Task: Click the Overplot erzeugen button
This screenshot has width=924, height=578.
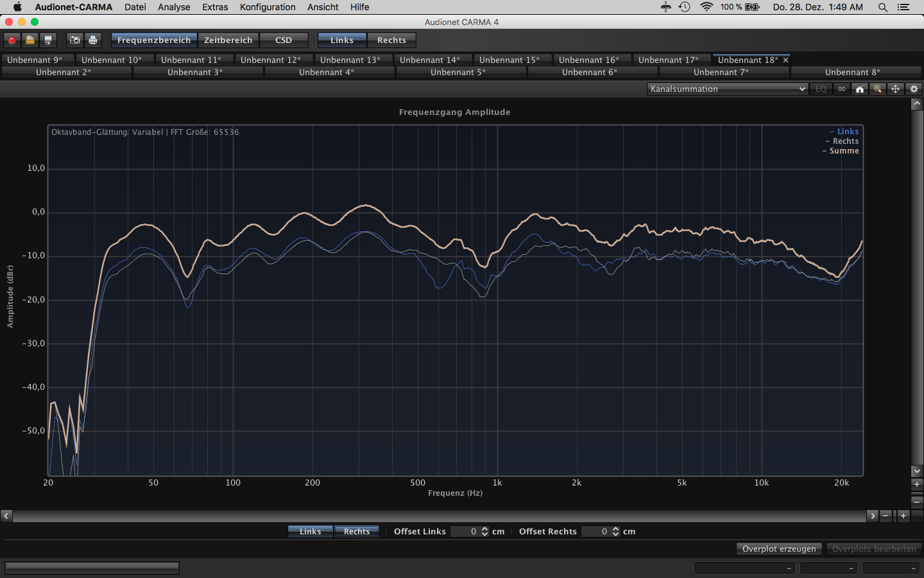Action: (x=779, y=548)
